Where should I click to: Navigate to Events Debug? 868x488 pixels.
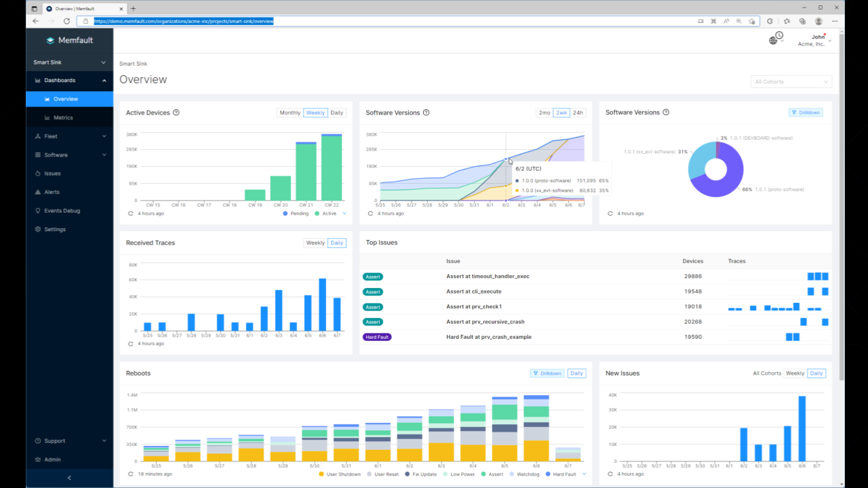(61, 210)
